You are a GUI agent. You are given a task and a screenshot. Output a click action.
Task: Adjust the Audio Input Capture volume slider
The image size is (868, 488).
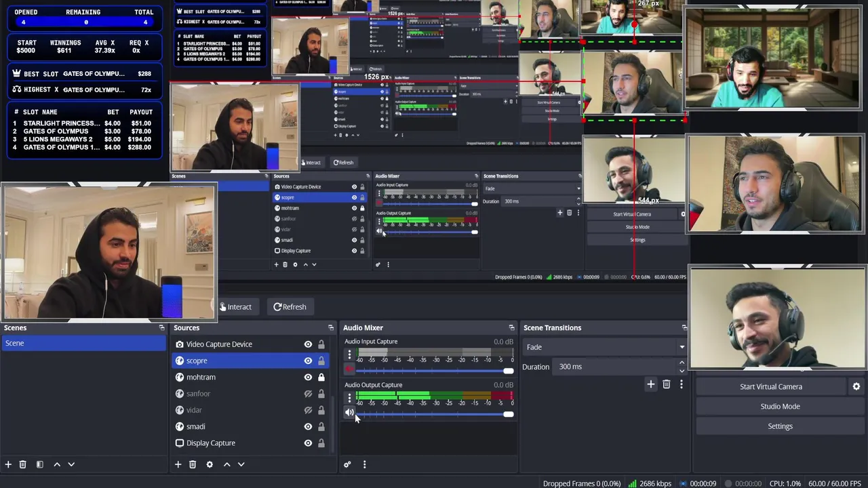[435, 371]
